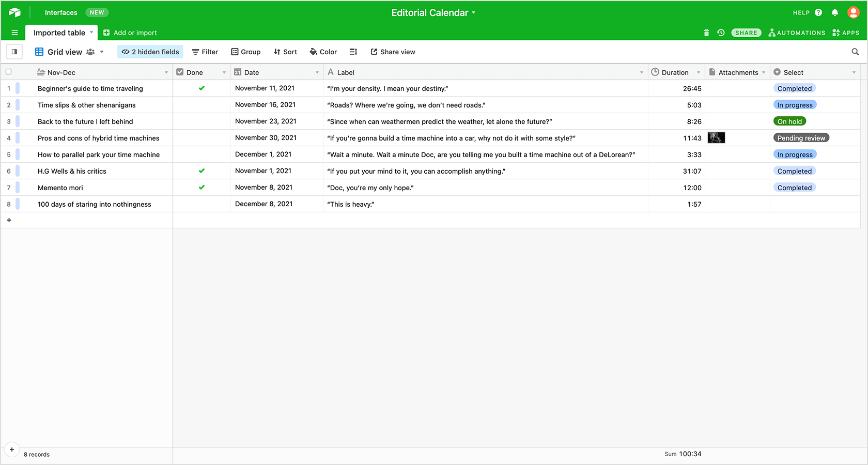This screenshot has width=868, height=465.
Task: Toggle the views sidebar panel icon
Action: [14, 52]
